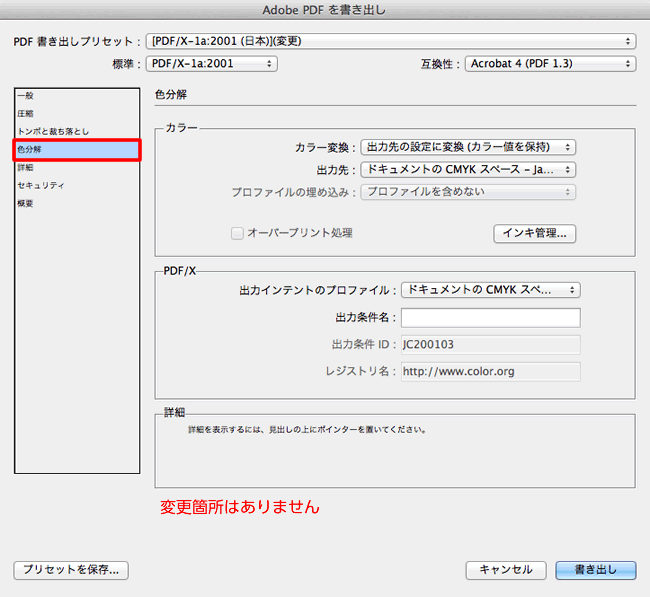Screen dimensions: 650x597
Task: Expand the カラー変換 dropdown
Action: 468,148
